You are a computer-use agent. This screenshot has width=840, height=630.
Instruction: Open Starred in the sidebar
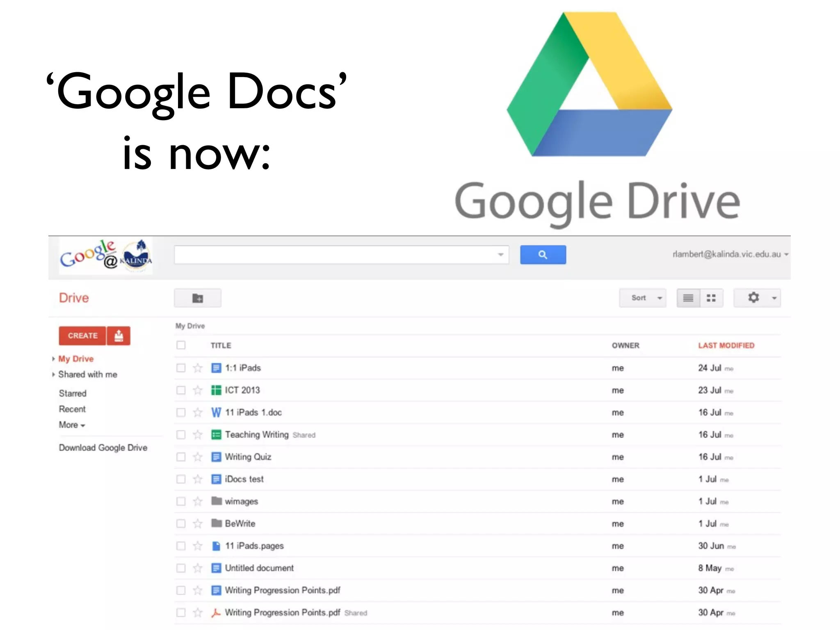[x=73, y=393]
